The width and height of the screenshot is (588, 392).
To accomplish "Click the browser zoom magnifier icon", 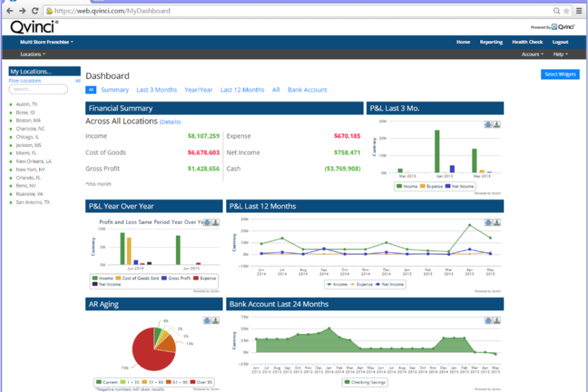I will point(556,11).
